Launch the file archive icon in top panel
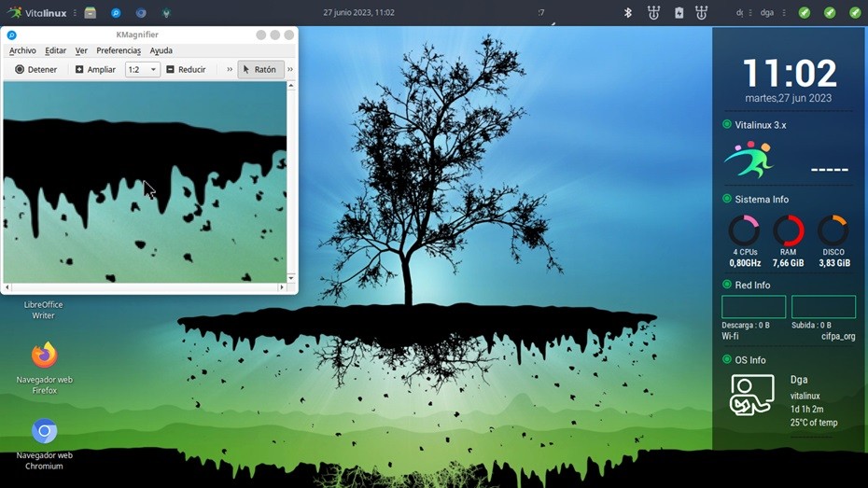Image resolution: width=868 pixels, height=488 pixels. pyautogui.click(x=91, y=13)
